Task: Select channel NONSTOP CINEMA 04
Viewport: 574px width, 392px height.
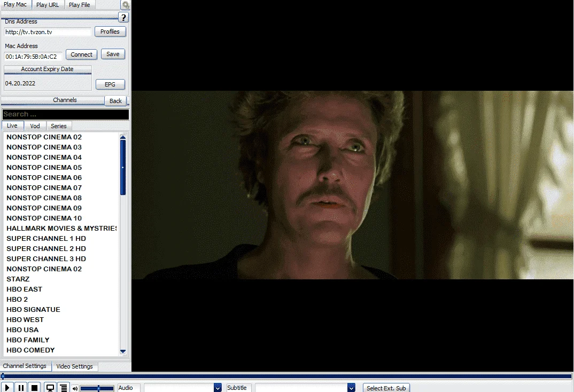Action: pos(44,158)
